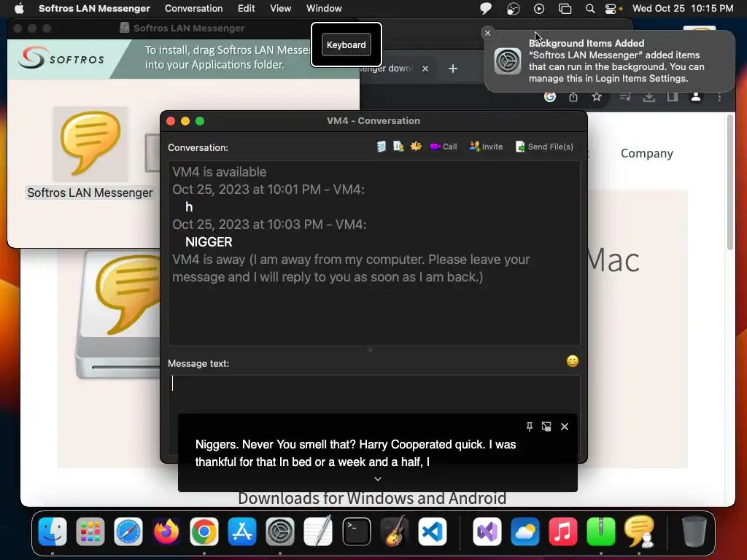
Task: Click the Downloads for Windows and Android heading
Action: pyautogui.click(x=372, y=498)
